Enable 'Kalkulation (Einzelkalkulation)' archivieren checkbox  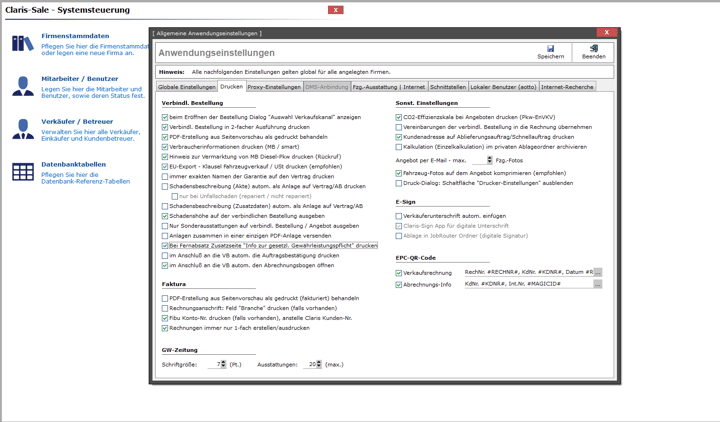(x=399, y=147)
